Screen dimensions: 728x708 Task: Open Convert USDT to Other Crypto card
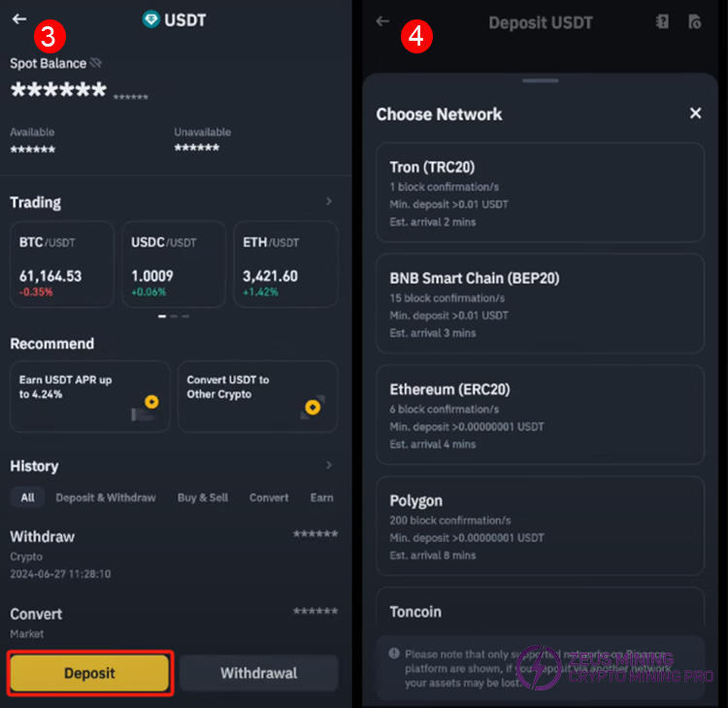[257, 397]
